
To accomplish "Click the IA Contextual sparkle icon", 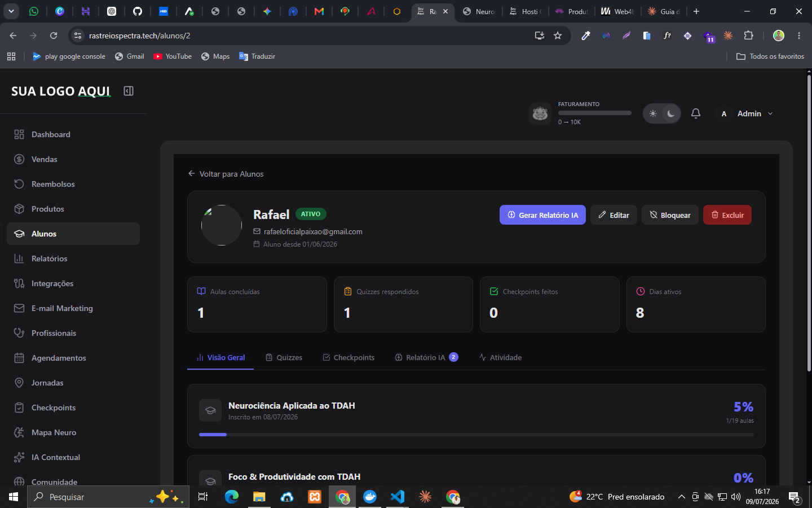I will pyautogui.click(x=19, y=457).
